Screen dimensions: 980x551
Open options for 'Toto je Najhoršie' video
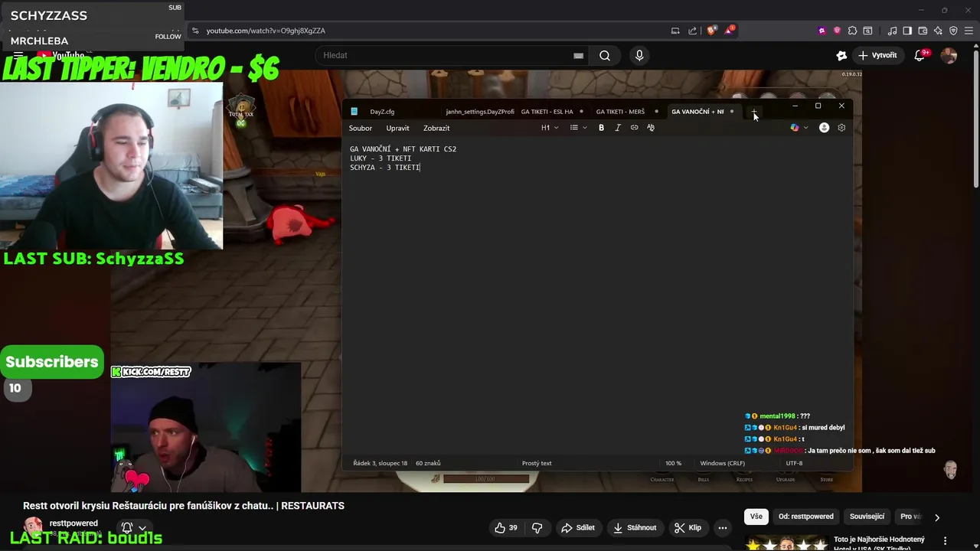[x=945, y=540]
